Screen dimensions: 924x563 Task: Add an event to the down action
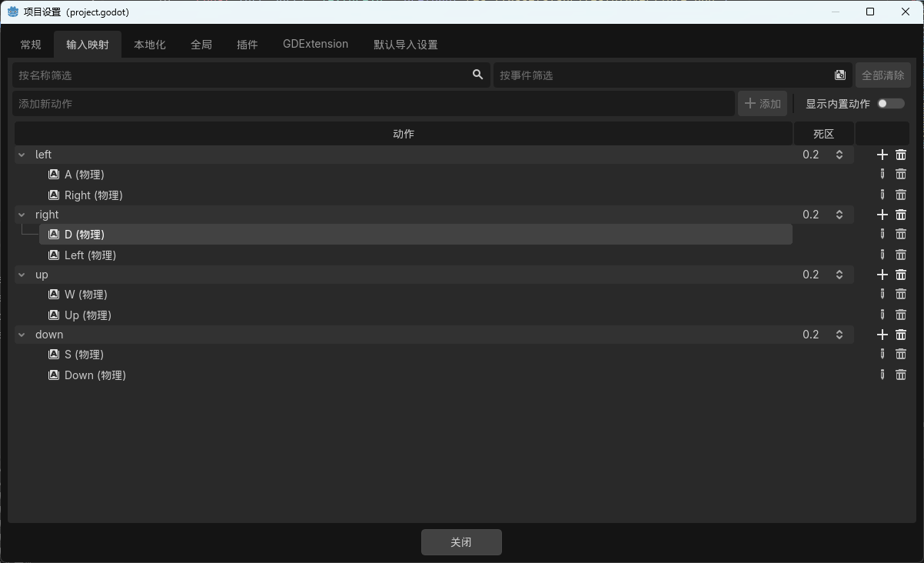click(882, 335)
